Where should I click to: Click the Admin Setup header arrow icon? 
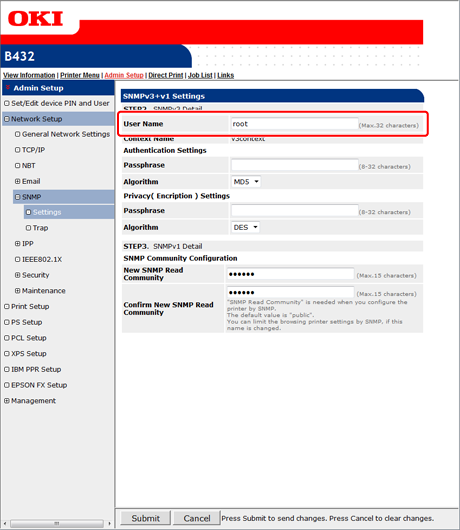click(8, 88)
